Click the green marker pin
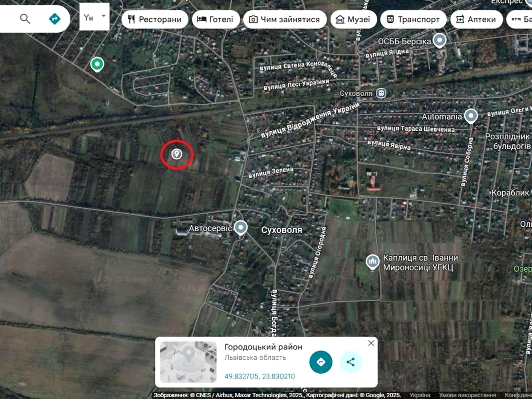Image resolution: width=532 pixels, height=399 pixels. click(97, 64)
